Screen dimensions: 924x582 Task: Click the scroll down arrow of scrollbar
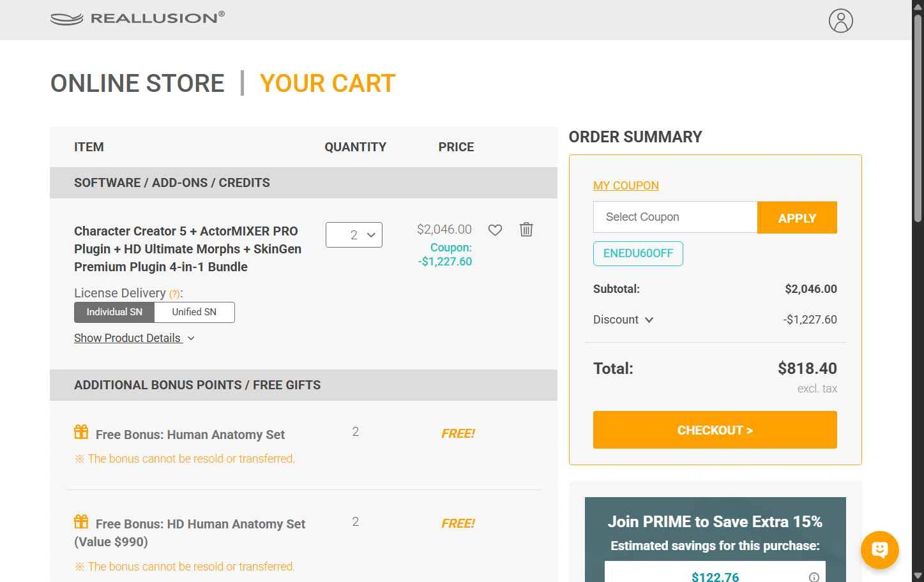coord(918,576)
